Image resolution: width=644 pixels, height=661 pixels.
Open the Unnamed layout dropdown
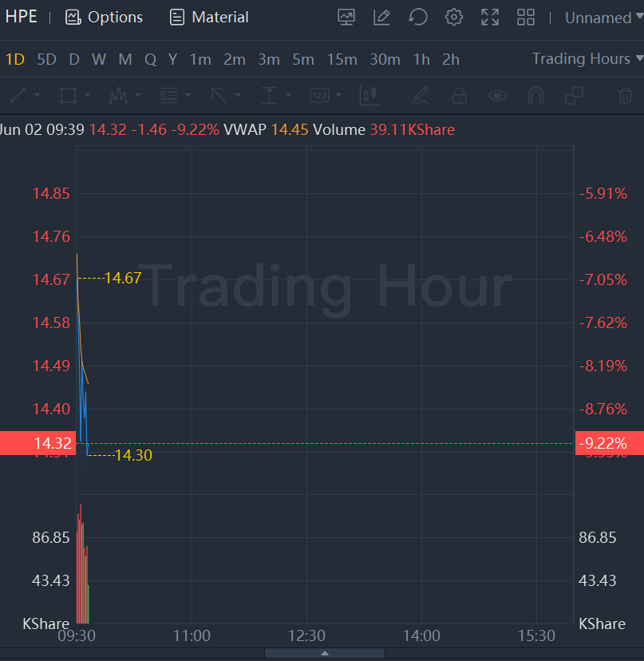[x=603, y=17]
